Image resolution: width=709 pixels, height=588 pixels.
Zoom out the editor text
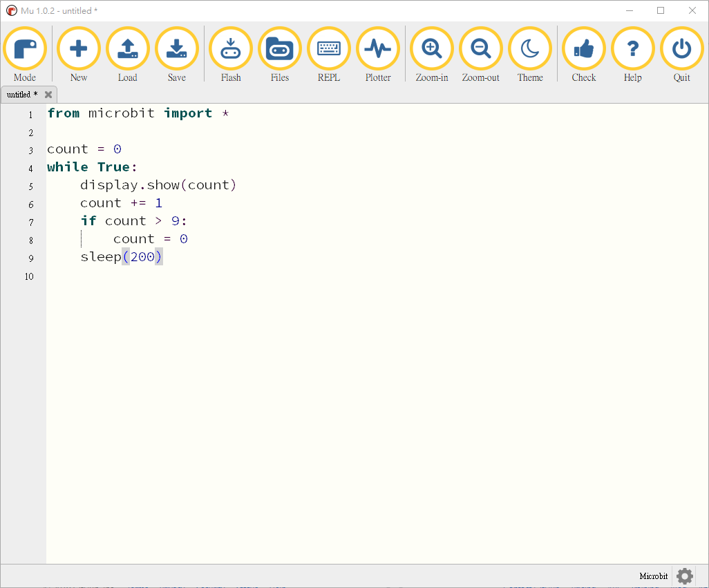pyautogui.click(x=481, y=49)
